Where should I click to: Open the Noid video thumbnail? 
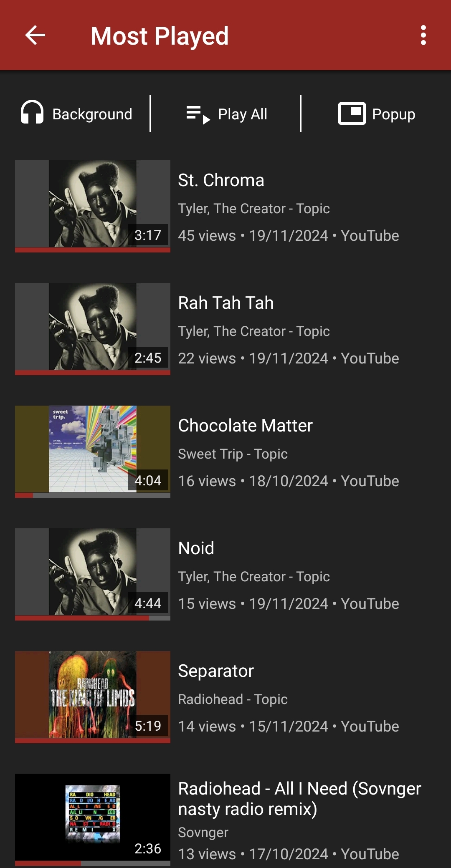click(x=93, y=572)
